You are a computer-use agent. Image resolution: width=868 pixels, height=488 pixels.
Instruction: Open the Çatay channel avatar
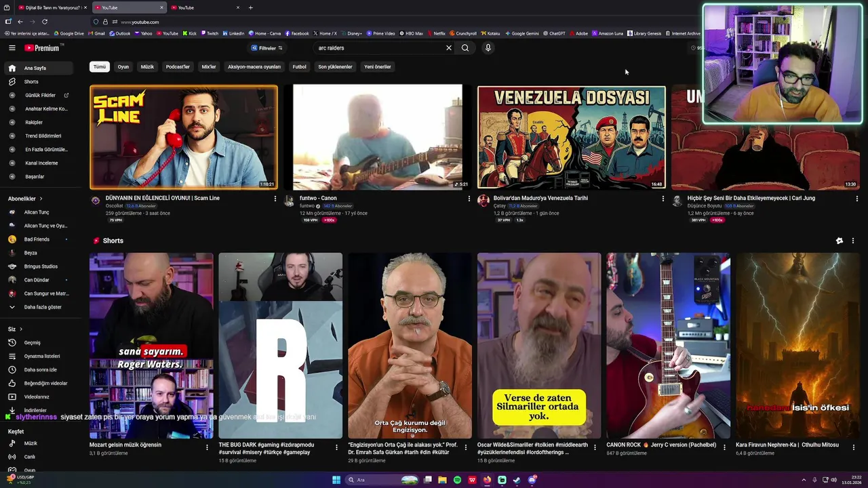(484, 201)
